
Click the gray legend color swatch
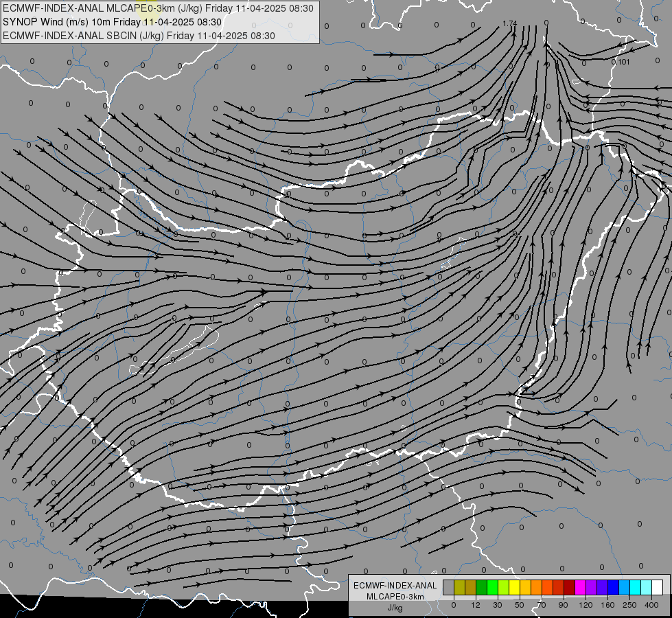point(449,587)
